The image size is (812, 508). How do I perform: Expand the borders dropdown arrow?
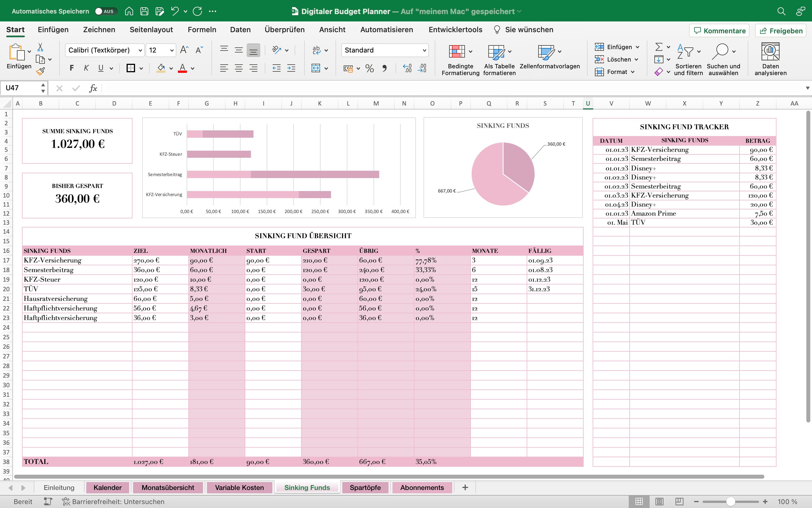tap(141, 69)
